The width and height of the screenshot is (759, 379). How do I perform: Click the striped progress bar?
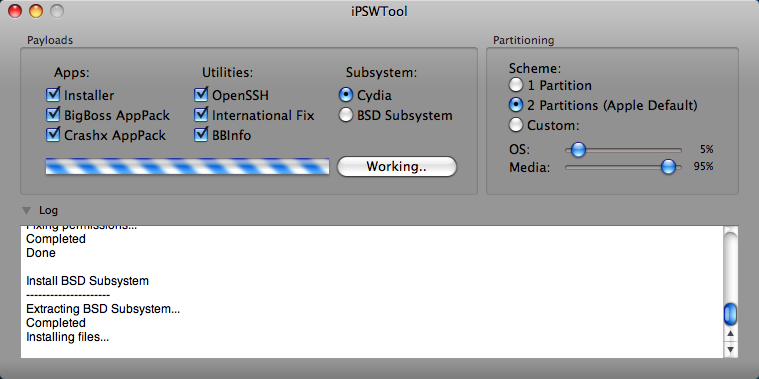click(x=187, y=167)
